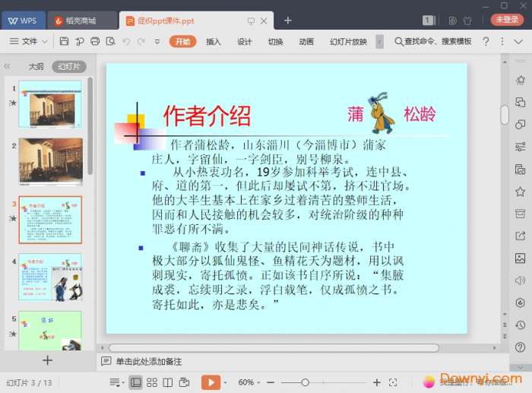Click the Save icon in the toolbar
Image resolution: width=532 pixels, height=393 pixels.
point(65,41)
